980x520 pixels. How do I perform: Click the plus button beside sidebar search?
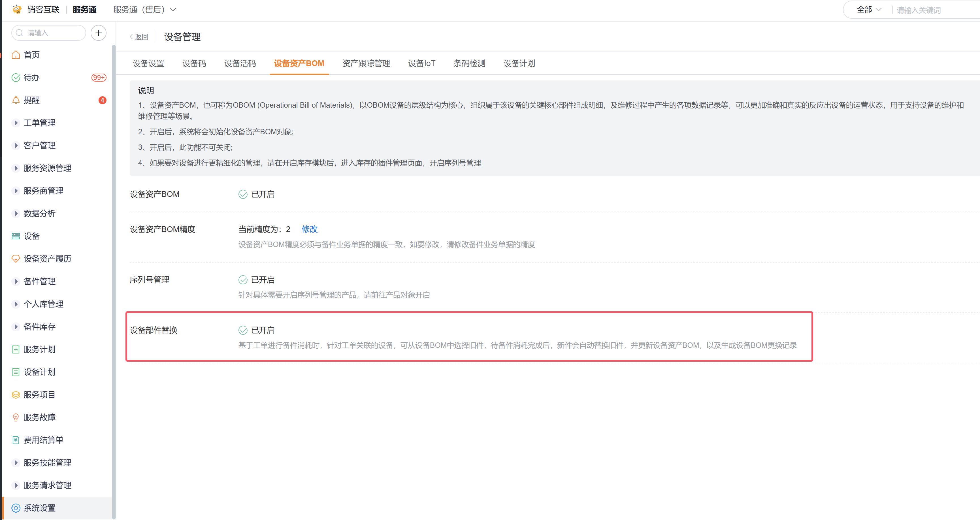coord(99,33)
